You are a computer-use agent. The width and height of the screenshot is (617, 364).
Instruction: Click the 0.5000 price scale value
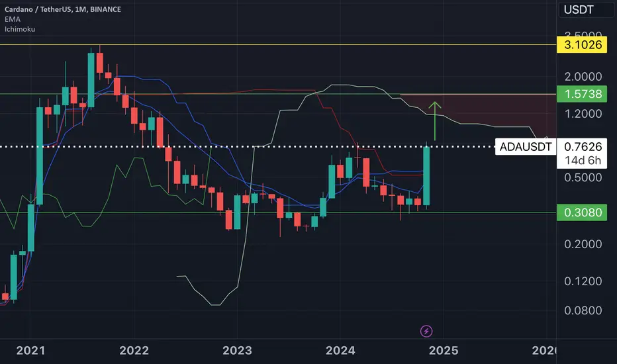coord(583,177)
